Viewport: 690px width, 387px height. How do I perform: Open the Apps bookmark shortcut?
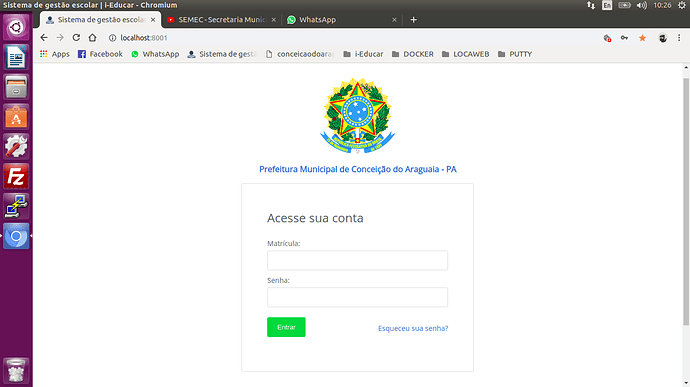pyautogui.click(x=55, y=54)
